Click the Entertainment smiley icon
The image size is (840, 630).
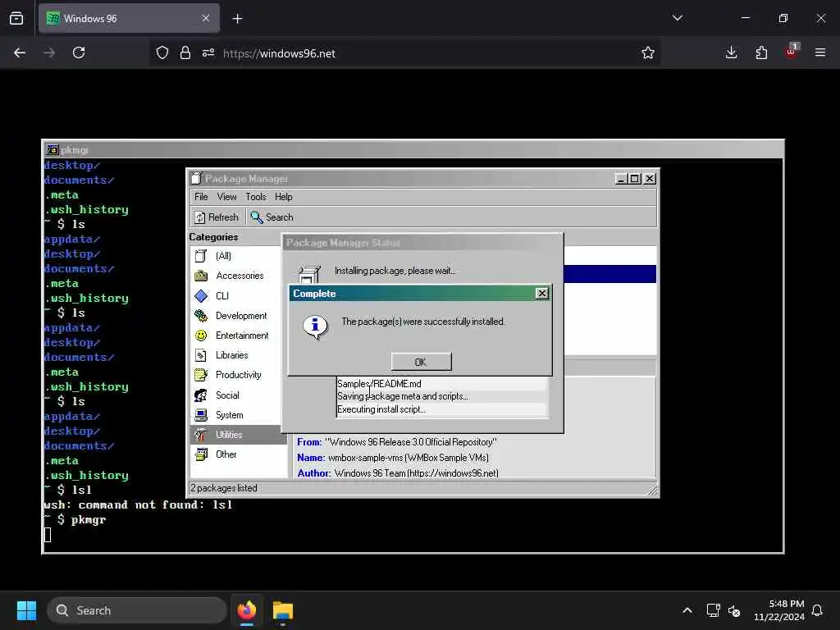point(201,336)
